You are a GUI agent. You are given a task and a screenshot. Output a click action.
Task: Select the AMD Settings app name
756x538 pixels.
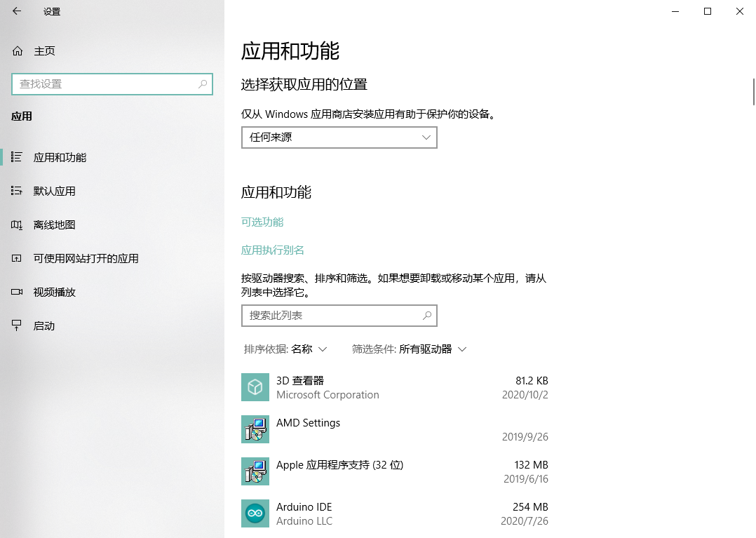pyautogui.click(x=308, y=423)
